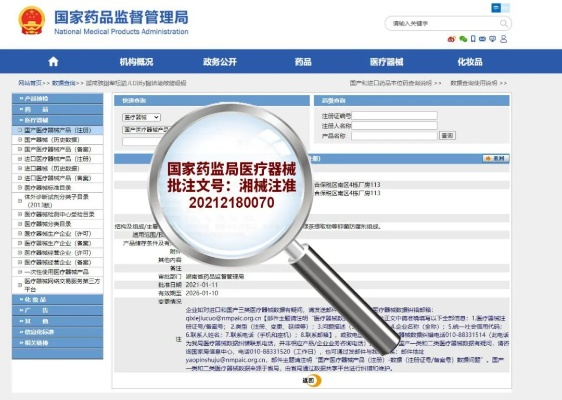Expand the 其他 sidebar section

point(57,321)
